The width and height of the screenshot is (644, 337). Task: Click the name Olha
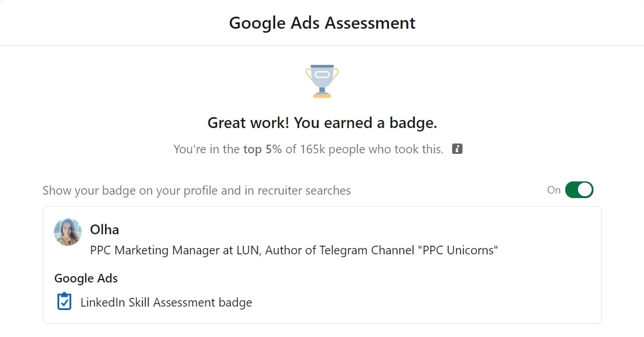[105, 230]
